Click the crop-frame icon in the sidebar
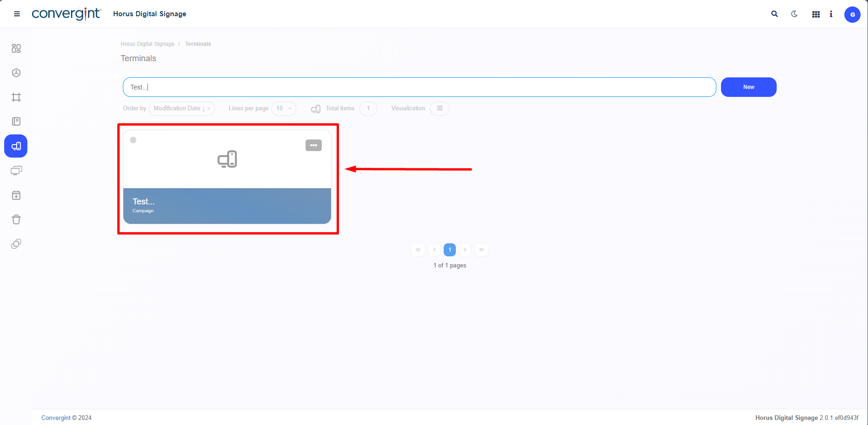Viewport: 868px width, 425px height. point(16,97)
